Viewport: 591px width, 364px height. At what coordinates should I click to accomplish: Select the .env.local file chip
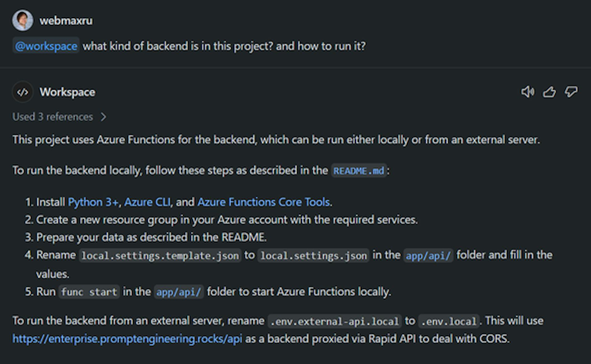448,321
